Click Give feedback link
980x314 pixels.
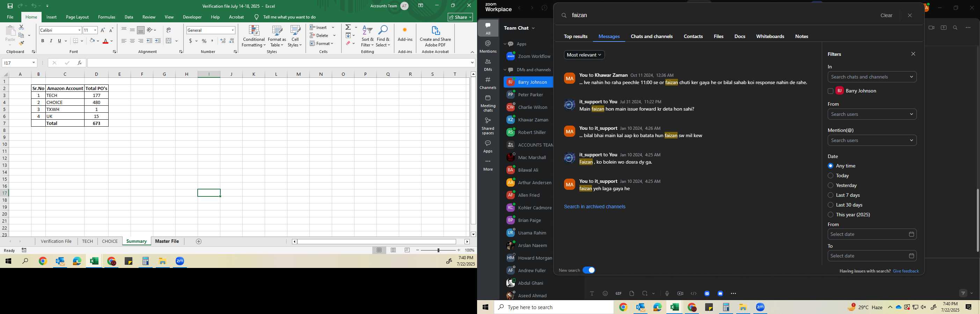(x=905, y=271)
